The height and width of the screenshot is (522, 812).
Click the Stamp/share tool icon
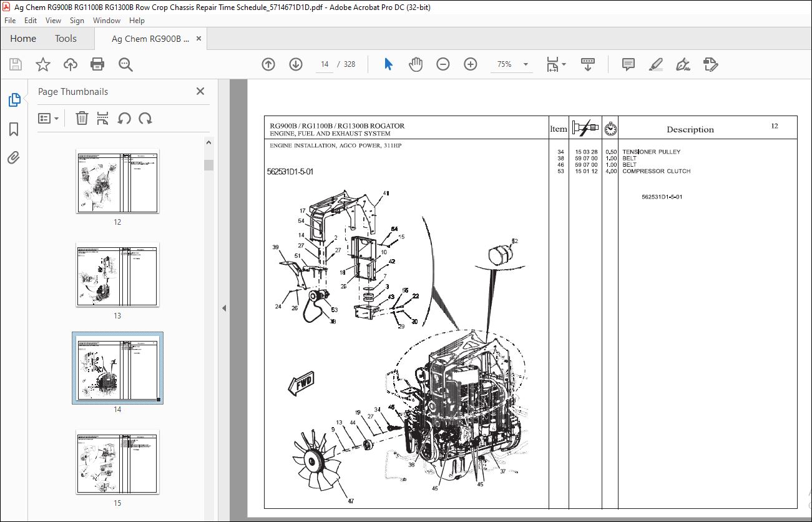[x=710, y=64]
